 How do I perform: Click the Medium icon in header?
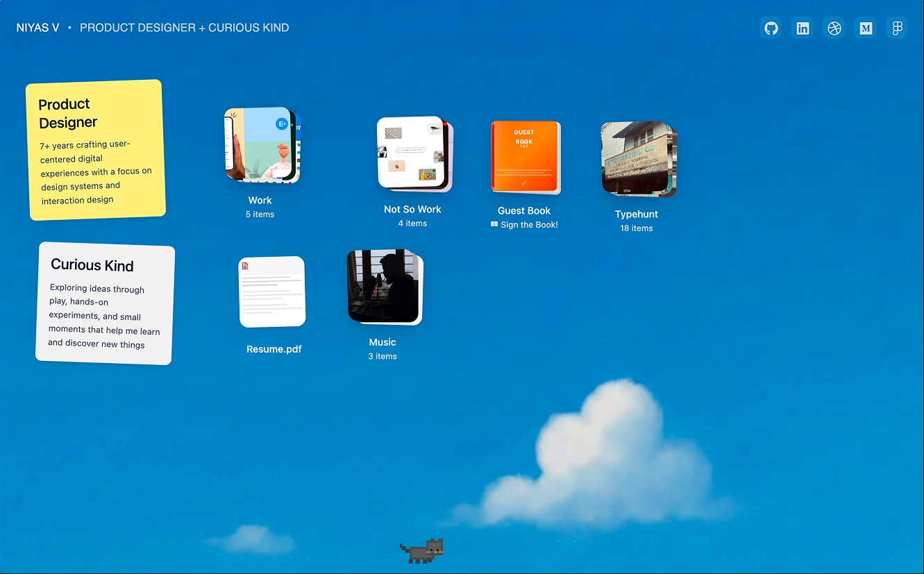(866, 28)
